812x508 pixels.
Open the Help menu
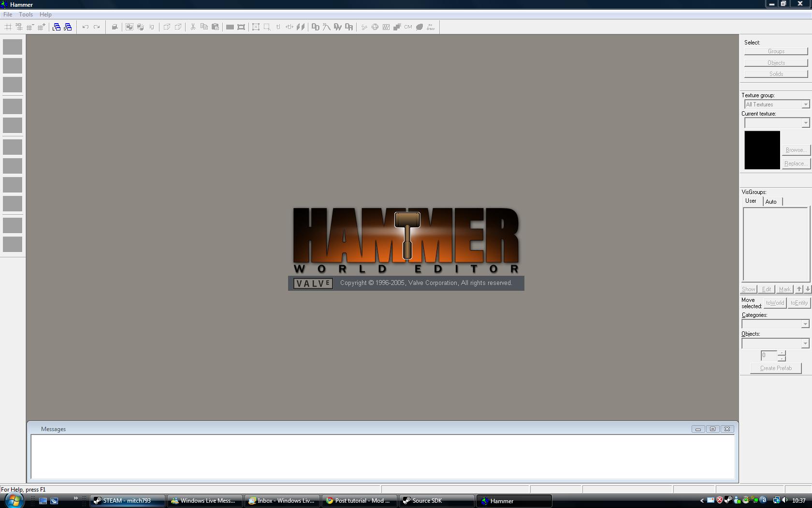[x=45, y=15]
